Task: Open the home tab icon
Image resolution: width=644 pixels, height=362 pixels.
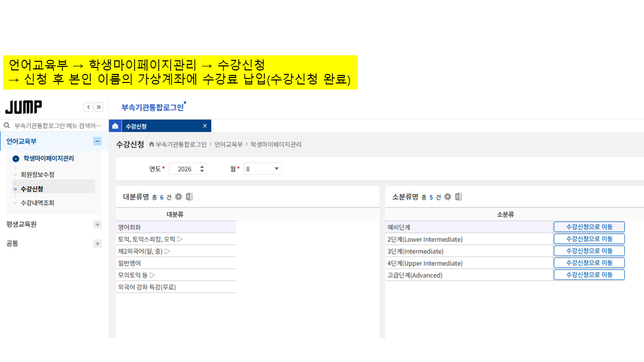Action: point(115,126)
